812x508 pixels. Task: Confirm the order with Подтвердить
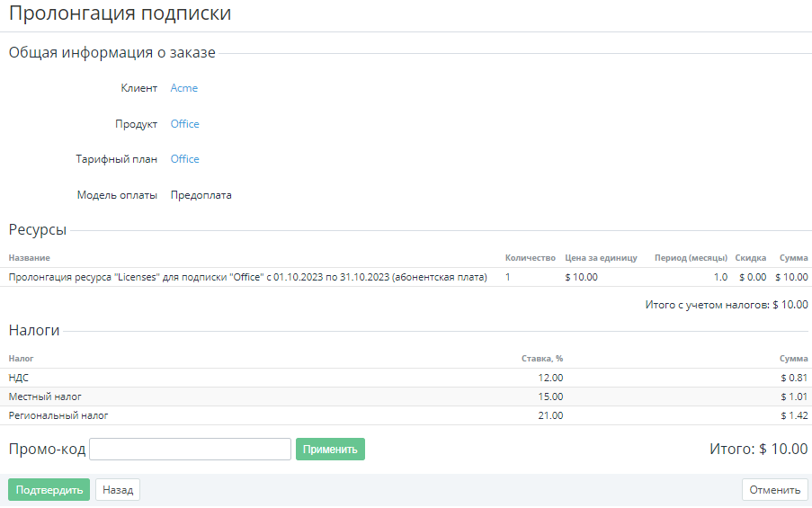point(49,490)
